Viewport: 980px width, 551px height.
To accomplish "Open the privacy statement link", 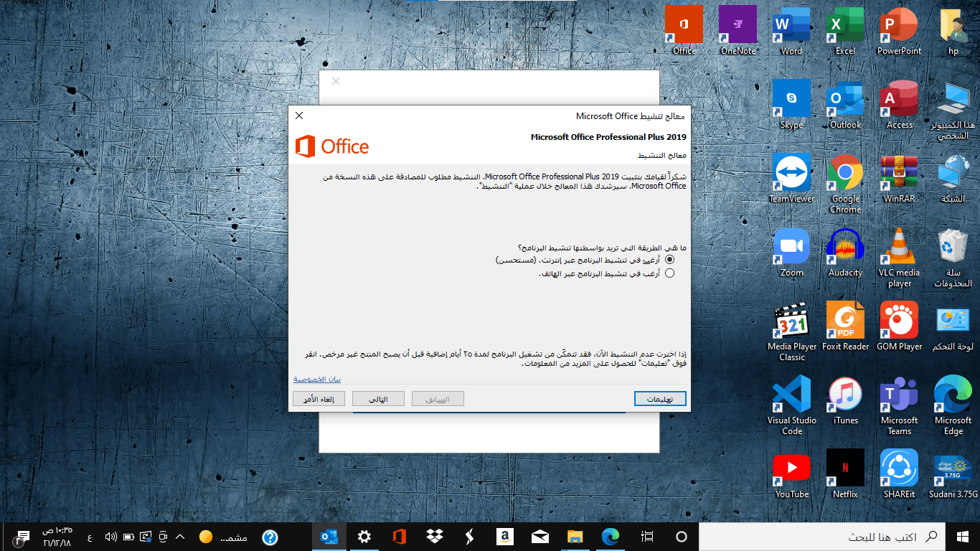I will tap(317, 379).
